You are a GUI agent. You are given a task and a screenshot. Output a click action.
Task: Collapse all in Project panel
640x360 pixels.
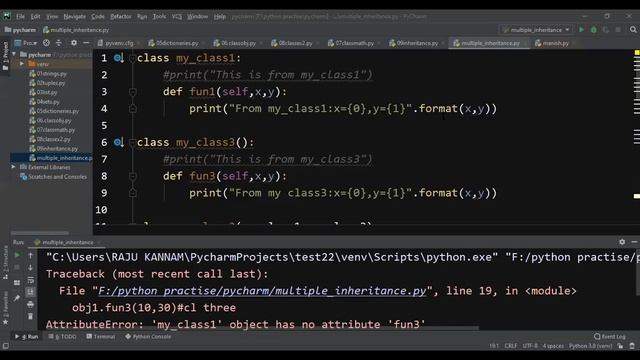click(59, 43)
